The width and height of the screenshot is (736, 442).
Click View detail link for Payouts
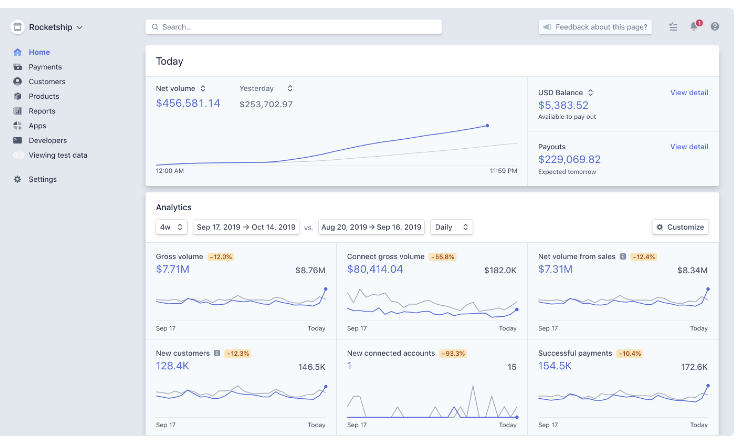point(689,146)
